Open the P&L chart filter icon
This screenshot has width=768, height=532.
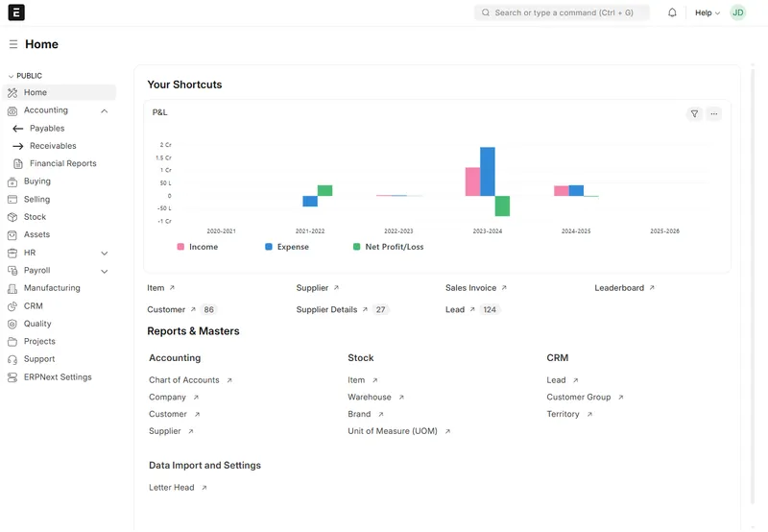694,113
